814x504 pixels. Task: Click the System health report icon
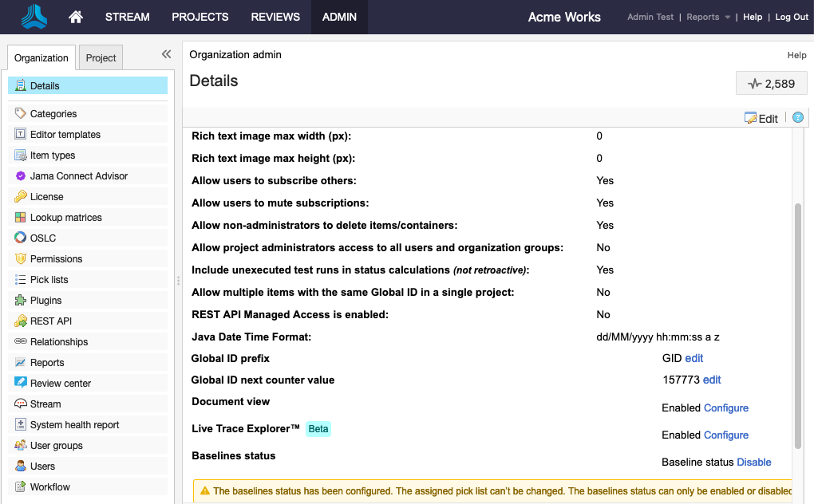pos(20,425)
